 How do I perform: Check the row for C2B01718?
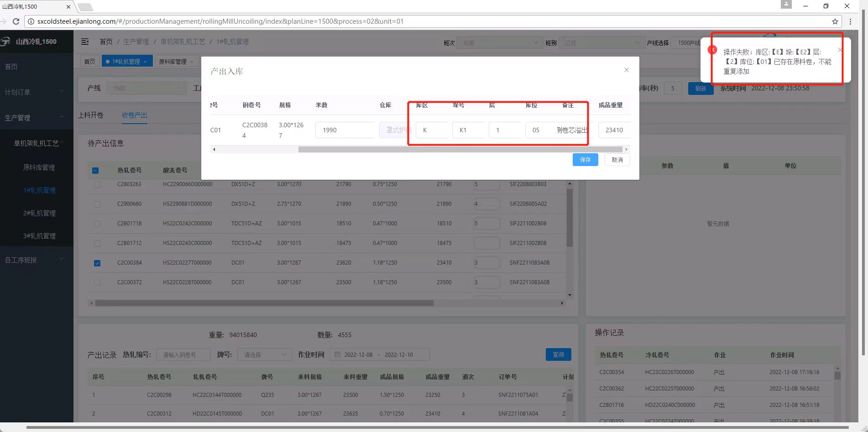(97, 224)
